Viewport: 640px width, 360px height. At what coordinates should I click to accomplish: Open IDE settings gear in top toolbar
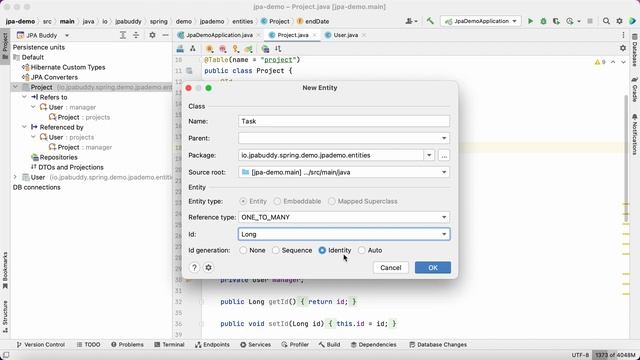pos(619,21)
